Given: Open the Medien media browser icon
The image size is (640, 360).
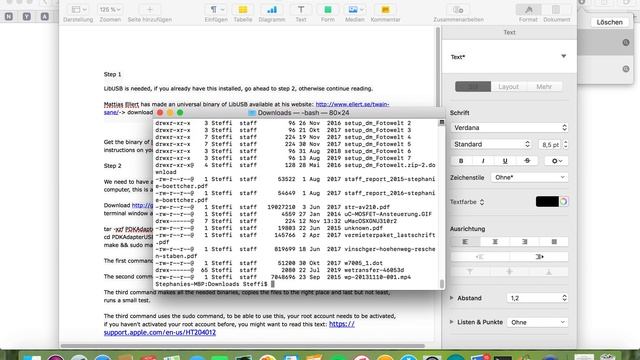Looking at the screenshot, I should 354,9.
